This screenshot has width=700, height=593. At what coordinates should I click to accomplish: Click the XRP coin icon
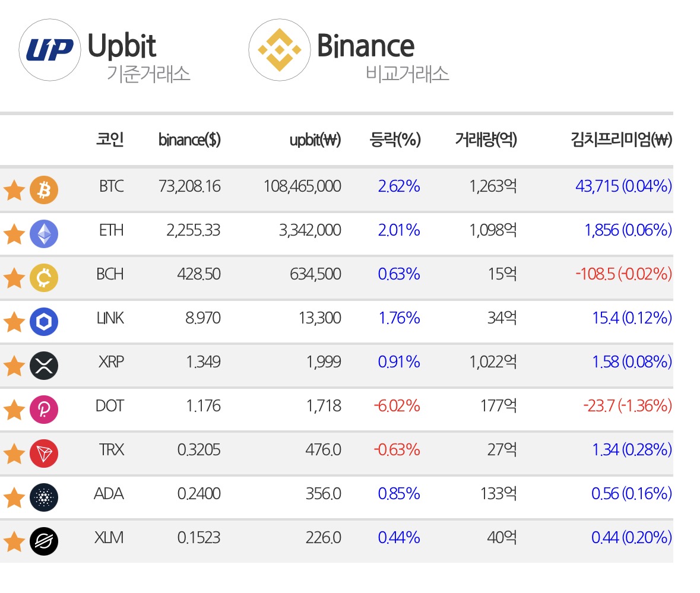(44, 366)
